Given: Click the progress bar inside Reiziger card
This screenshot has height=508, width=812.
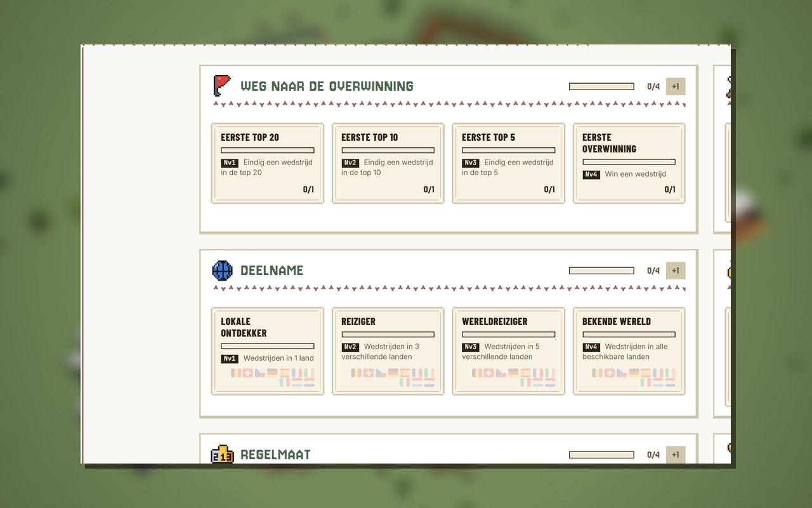Looking at the screenshot, I should click(x=388, y=335).
